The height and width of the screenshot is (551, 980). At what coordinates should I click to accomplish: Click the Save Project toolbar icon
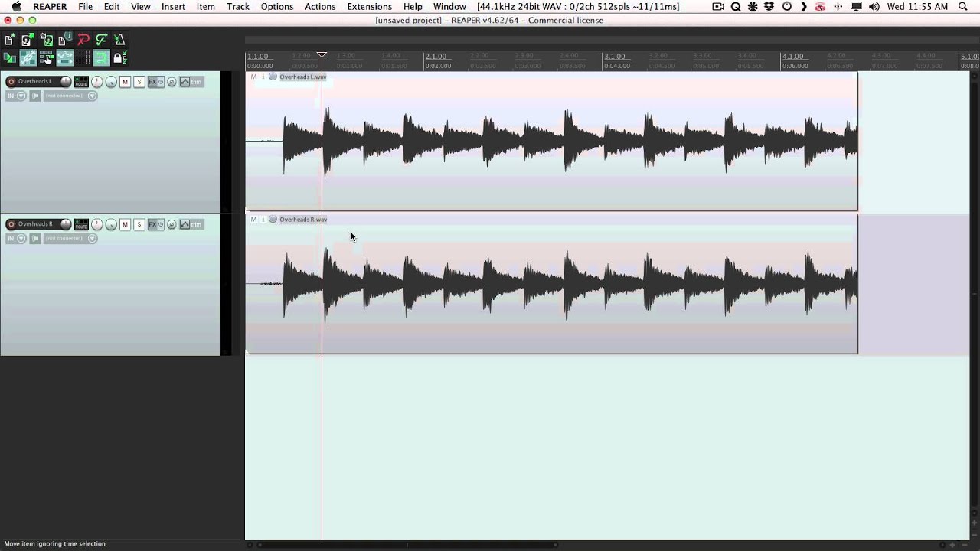[x=46, y=40]
